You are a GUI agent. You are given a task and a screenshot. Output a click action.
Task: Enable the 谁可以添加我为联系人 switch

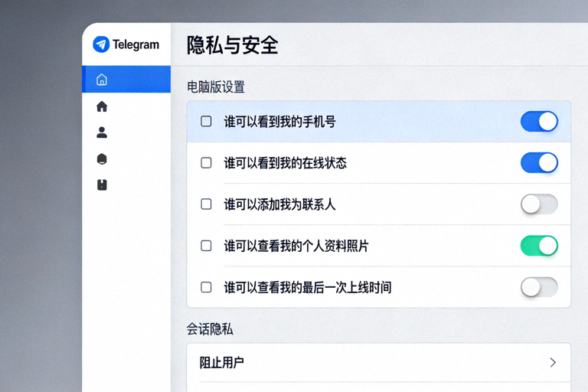coord(539,204)
